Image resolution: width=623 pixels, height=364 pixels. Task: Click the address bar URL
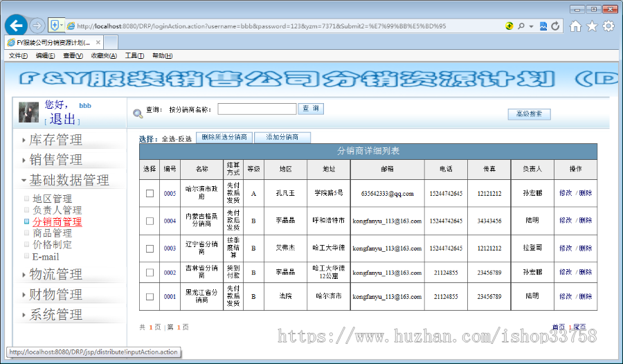point(262,26)
